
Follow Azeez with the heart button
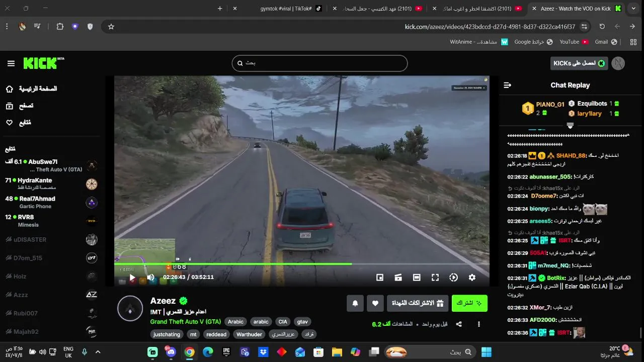[375, 303]
